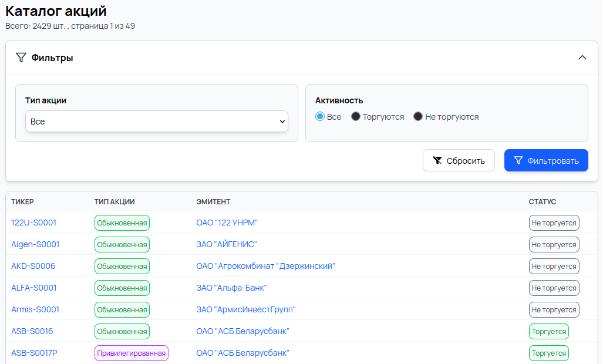Open the Тип акции dropdown
Screen dimensions: 603x364
[x=156, y=122]
